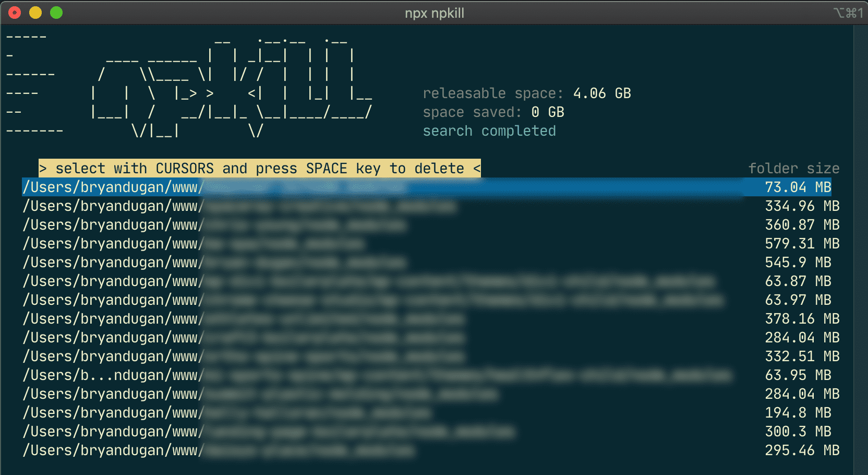The image size is (868, 475).
Task: Pick the folder entry showing 360.87 MB
Action: click(431, 225)
